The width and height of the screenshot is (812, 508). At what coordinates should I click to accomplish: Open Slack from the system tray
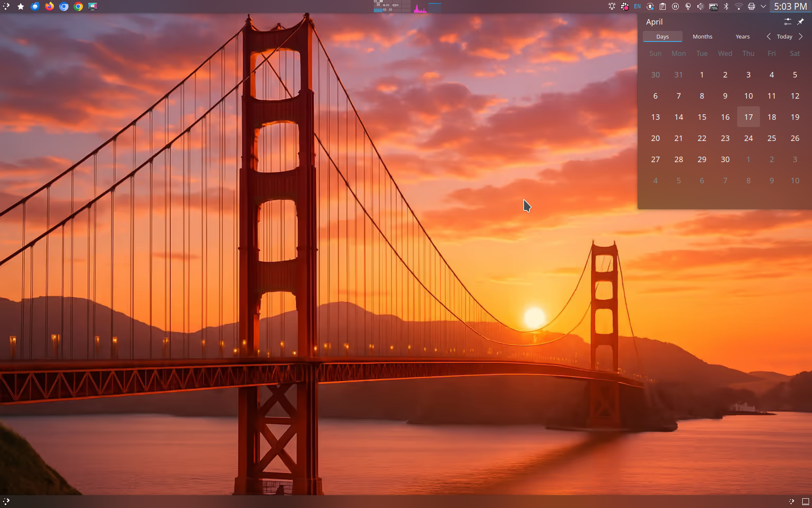pos(625,6)
